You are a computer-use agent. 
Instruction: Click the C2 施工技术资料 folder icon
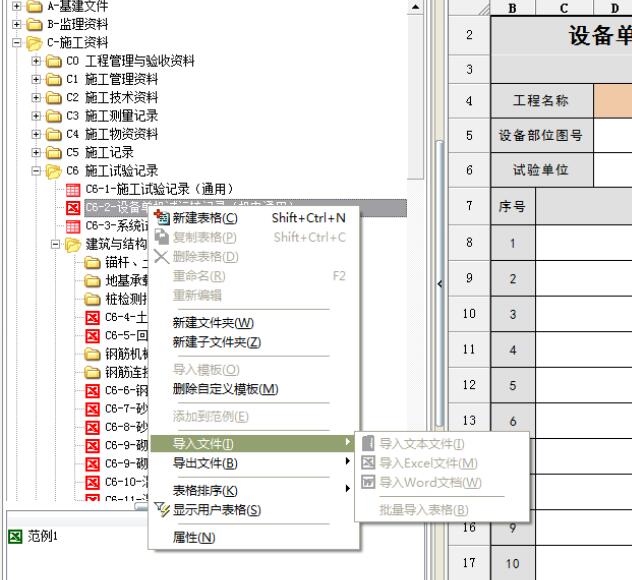tap(54, 98)
